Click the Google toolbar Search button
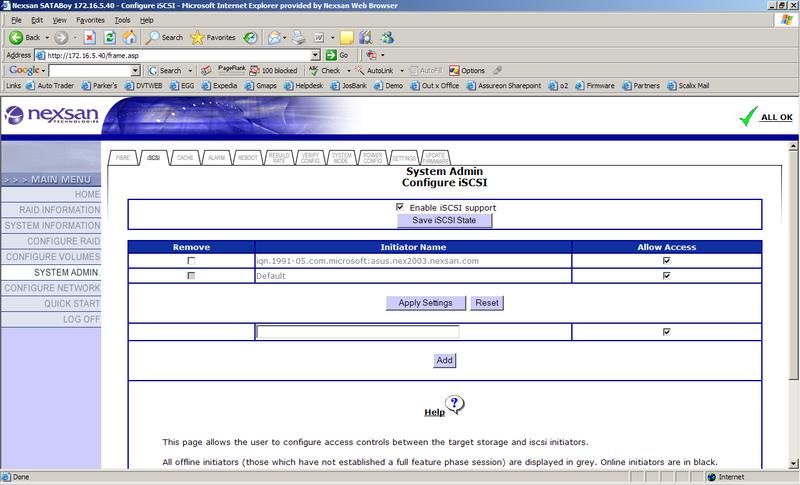This screenshot has height=485, width=800. point(165,70)
